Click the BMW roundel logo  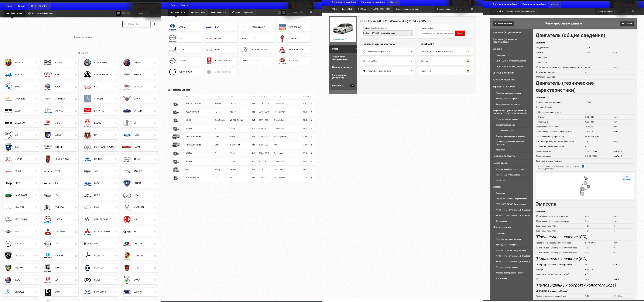(8, 87)
